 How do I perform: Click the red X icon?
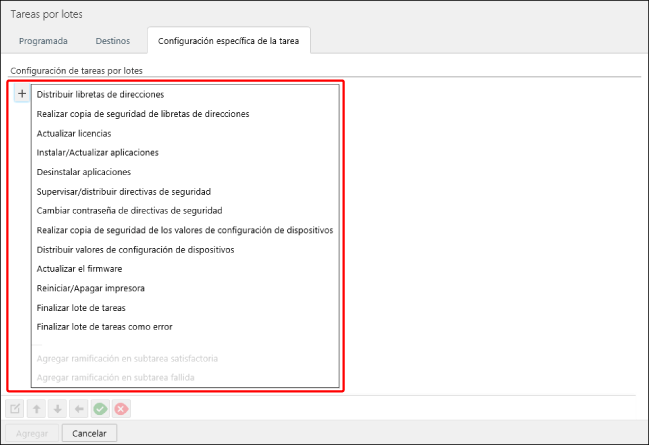121,409
